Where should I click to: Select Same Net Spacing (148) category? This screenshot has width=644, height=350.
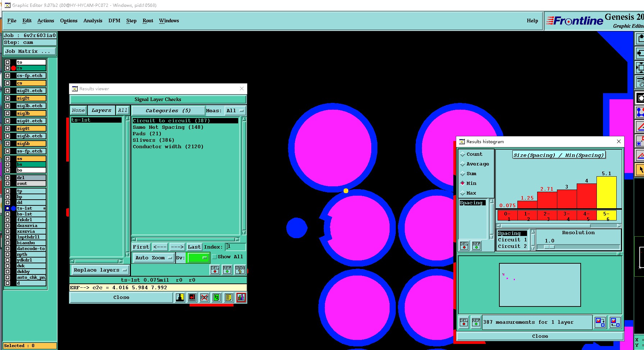pos(168,127)
